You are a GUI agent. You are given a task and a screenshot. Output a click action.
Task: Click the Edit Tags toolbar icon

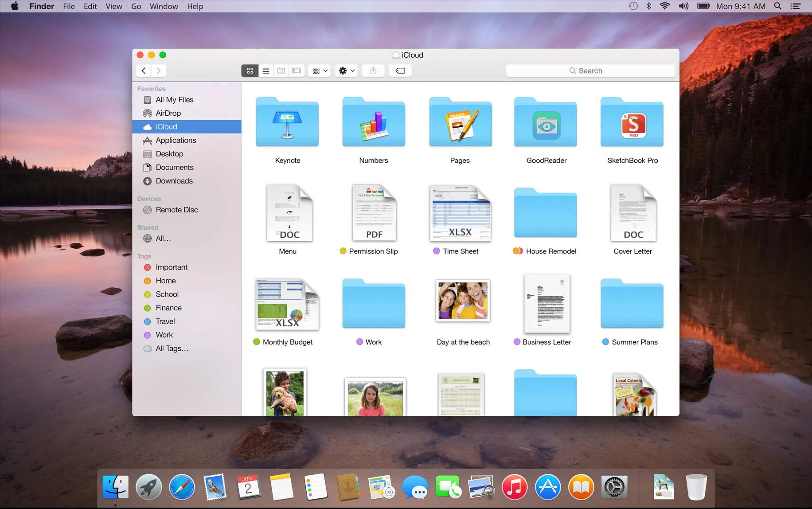point(400,70)
